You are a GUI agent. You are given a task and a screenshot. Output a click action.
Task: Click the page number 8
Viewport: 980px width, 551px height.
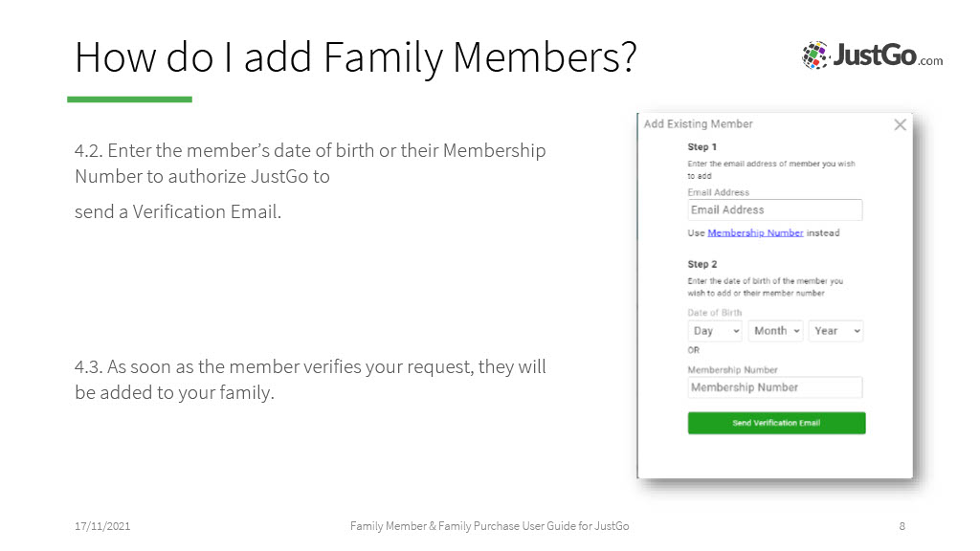click(x=902, y=526)
